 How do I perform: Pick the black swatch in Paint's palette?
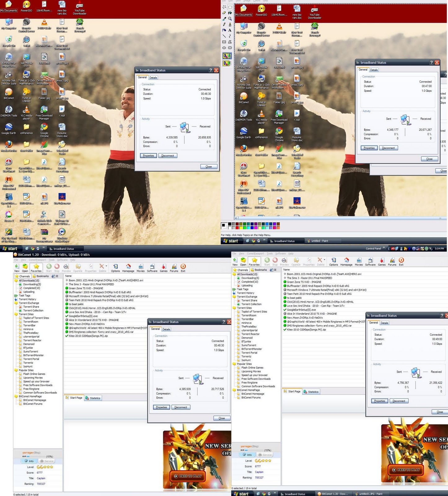click(229, 224)
